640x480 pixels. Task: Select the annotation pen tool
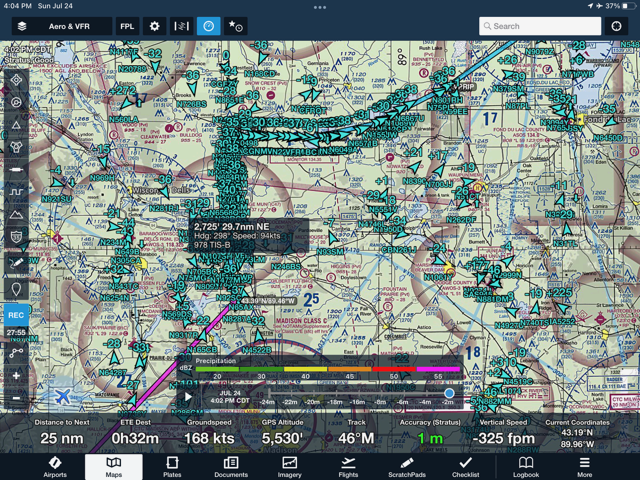(16, 262)
